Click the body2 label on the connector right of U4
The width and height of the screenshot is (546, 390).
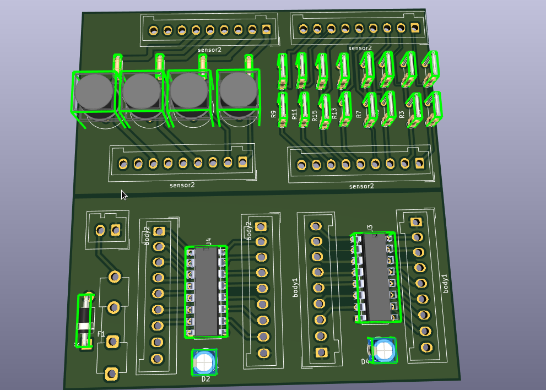coord(249,231)
